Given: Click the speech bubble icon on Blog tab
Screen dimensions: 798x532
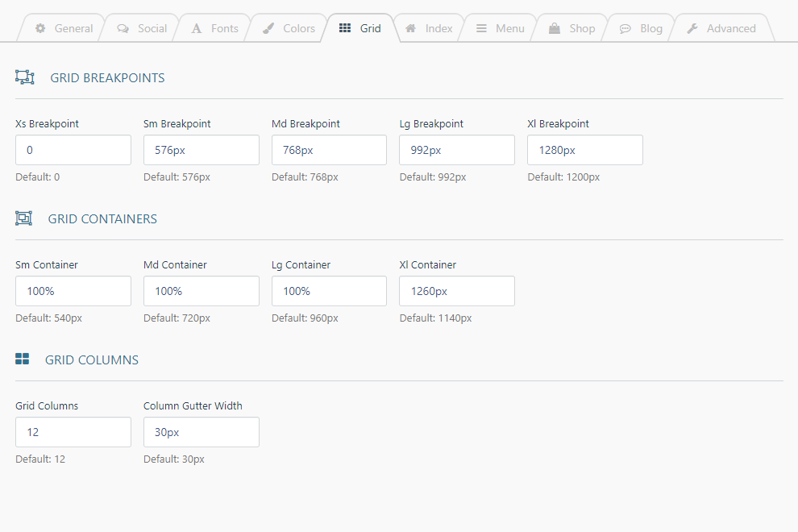Looking at the screenshot, I should (626, 29).
